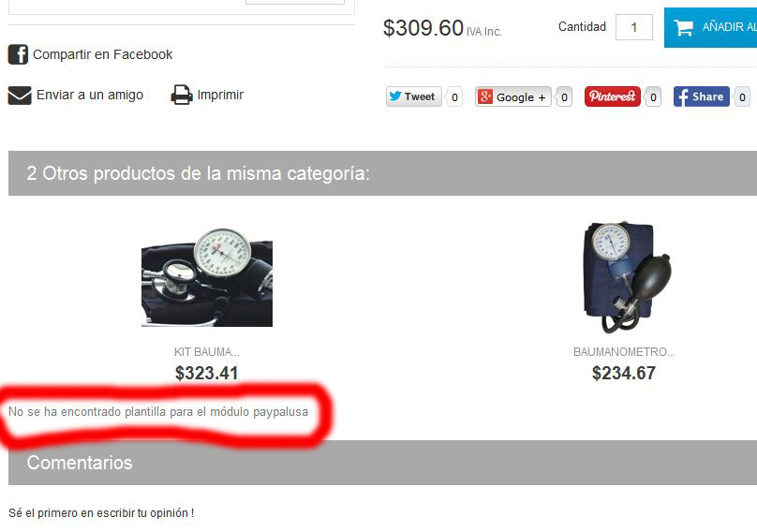Click the Twitter bird Tweet button
Screen dimensions: 757x532
pos(414,96)
